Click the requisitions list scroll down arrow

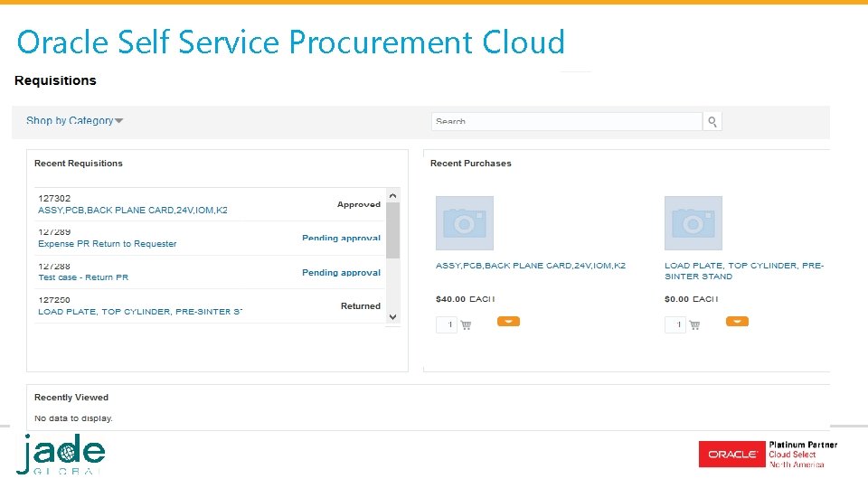(x=392, y=317)
